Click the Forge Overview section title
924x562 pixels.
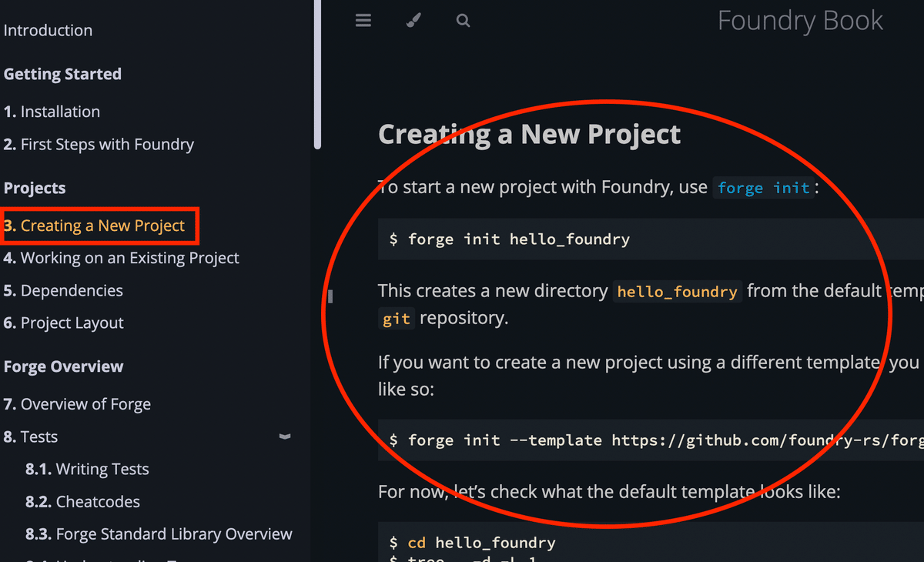coord(63,366)
